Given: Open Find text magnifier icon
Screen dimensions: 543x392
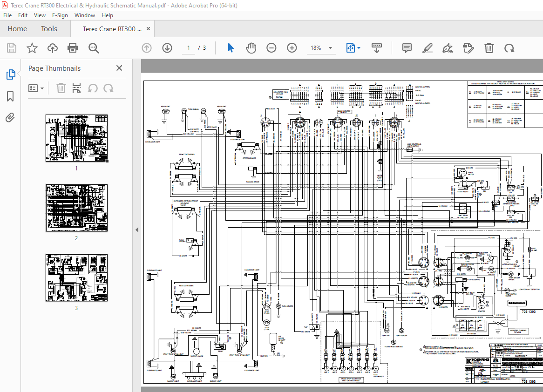Looking at the screenshot, I should (94, 48).
